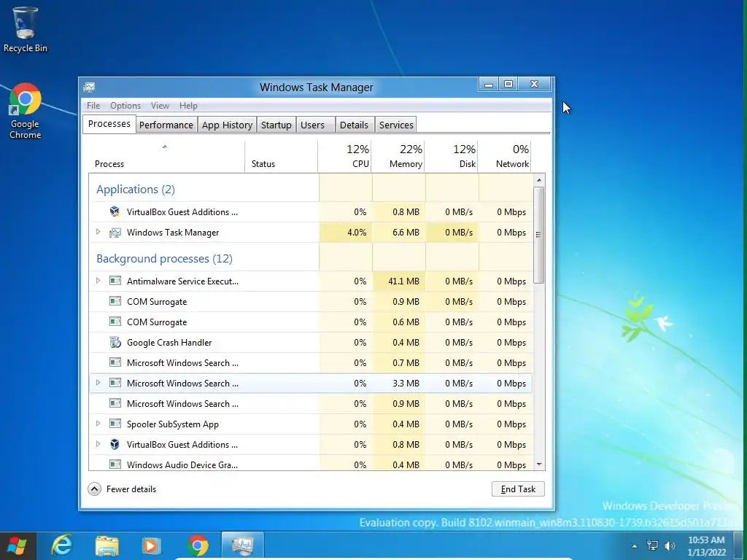The height and width of the screenshot is (560, 747).
Task: Switch to the Startup tab
Action: [276, 125]
